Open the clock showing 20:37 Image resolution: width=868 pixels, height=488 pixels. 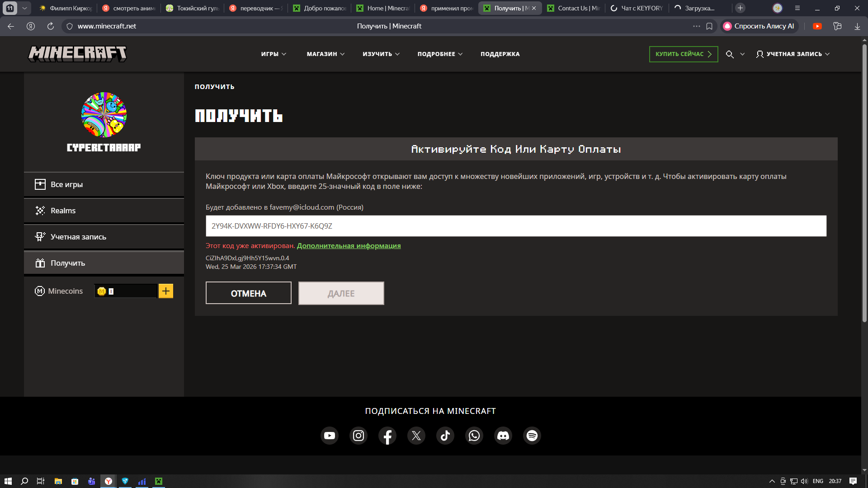[x=835, y=481]
